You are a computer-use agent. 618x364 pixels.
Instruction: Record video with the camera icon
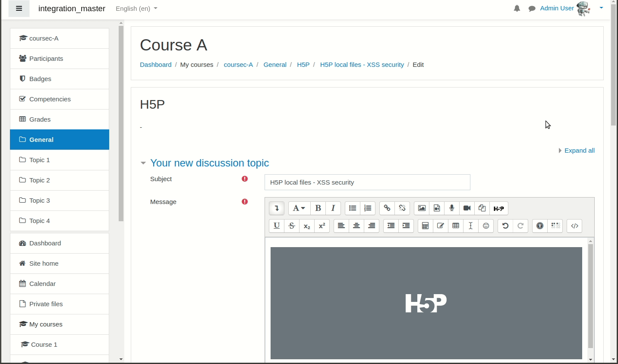467,208
